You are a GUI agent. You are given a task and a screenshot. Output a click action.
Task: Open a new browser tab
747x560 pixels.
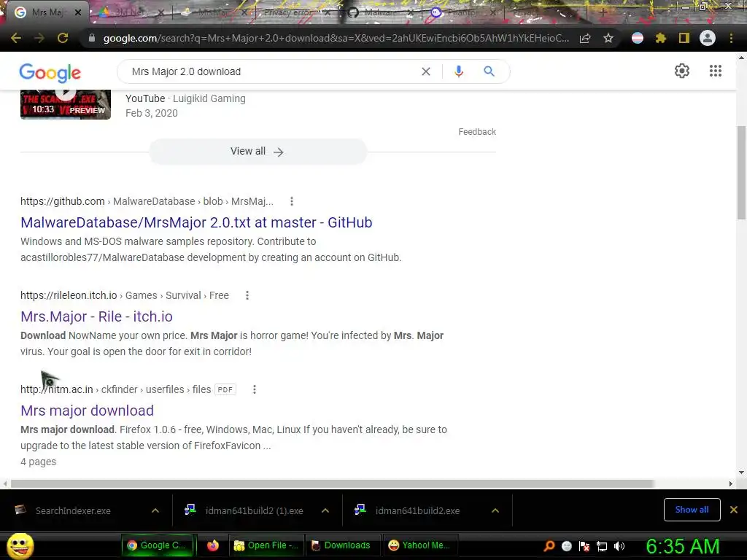click(603, 12)
